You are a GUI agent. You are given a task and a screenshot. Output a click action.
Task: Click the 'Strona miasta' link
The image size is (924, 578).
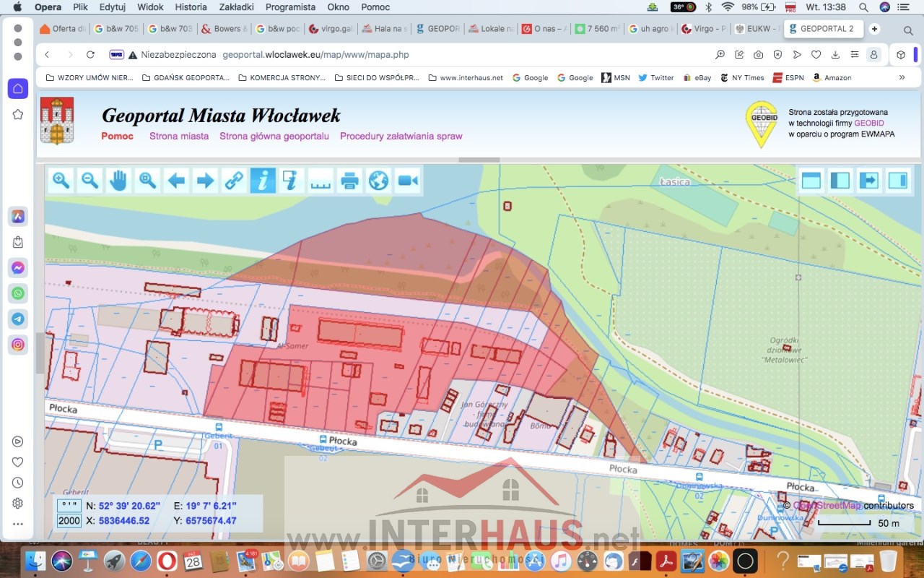pos(179,136)
